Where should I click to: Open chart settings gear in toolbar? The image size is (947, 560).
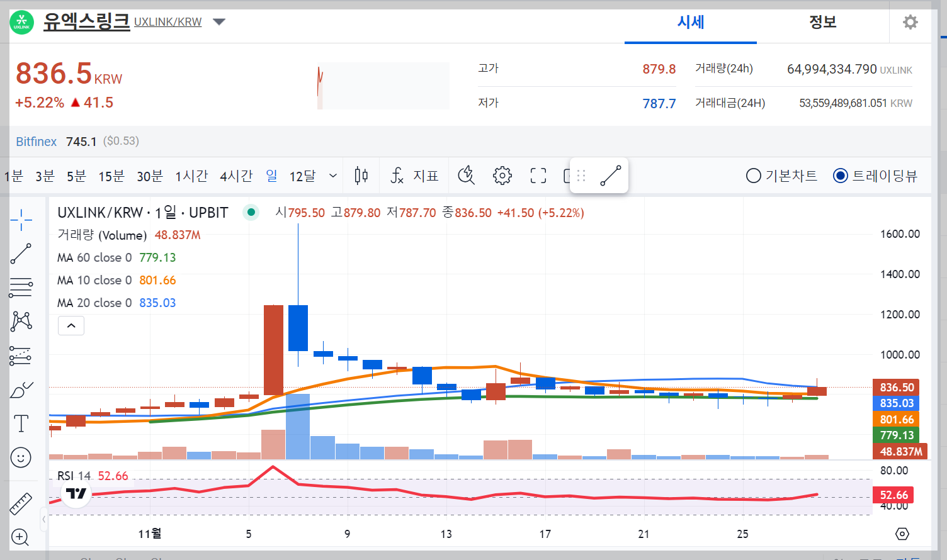coord(502,176)
